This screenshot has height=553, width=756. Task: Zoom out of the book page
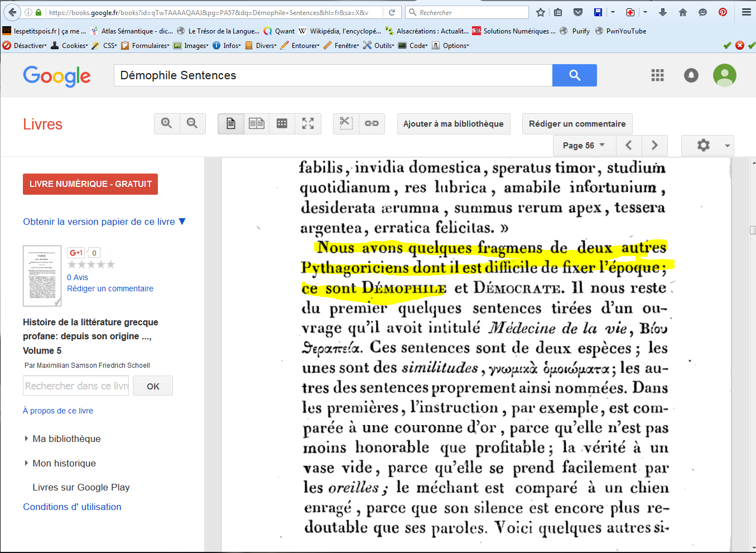192,123
